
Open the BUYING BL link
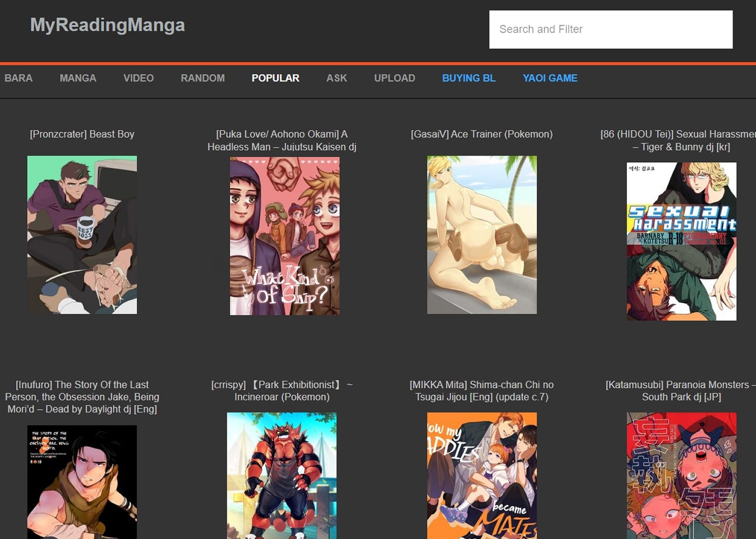tap(469, 78)
